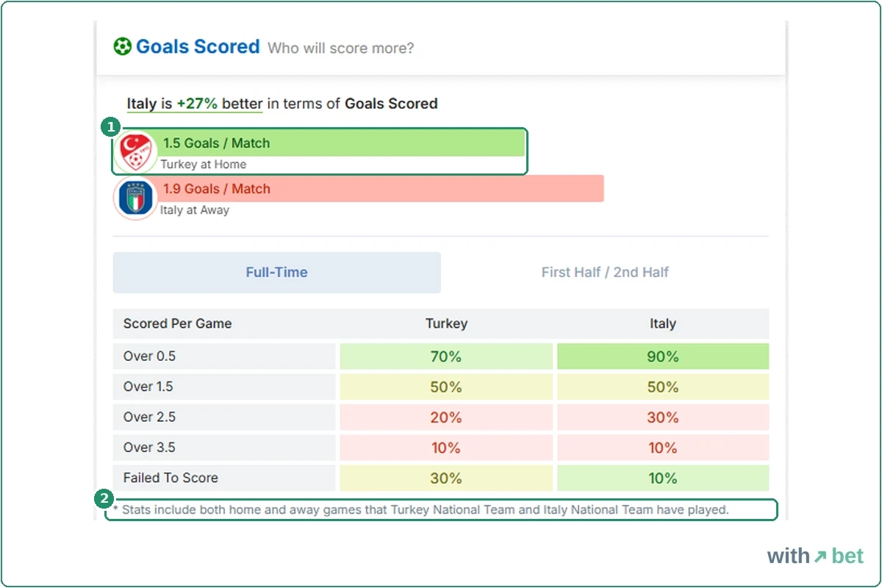The width and height of the screenshot is (882, 588).
Task: Click the soccer ball icon beside Goals Scored
Action: [122, 47]
